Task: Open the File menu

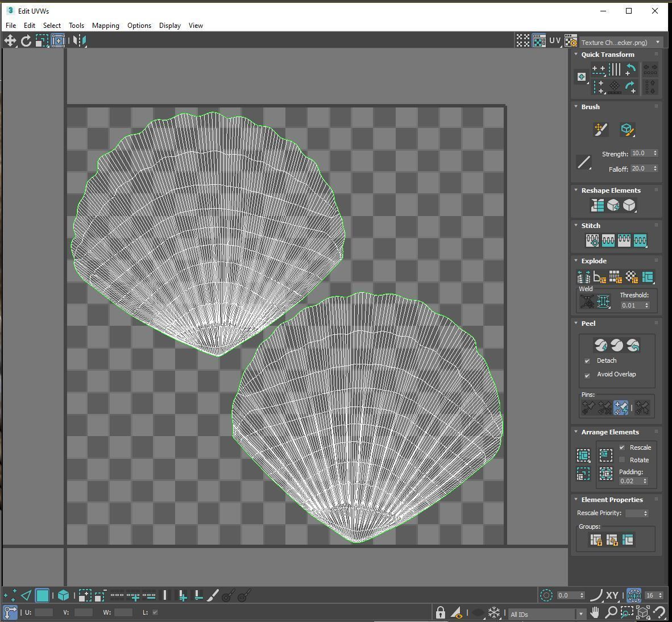Action: [x=11, y=26]
